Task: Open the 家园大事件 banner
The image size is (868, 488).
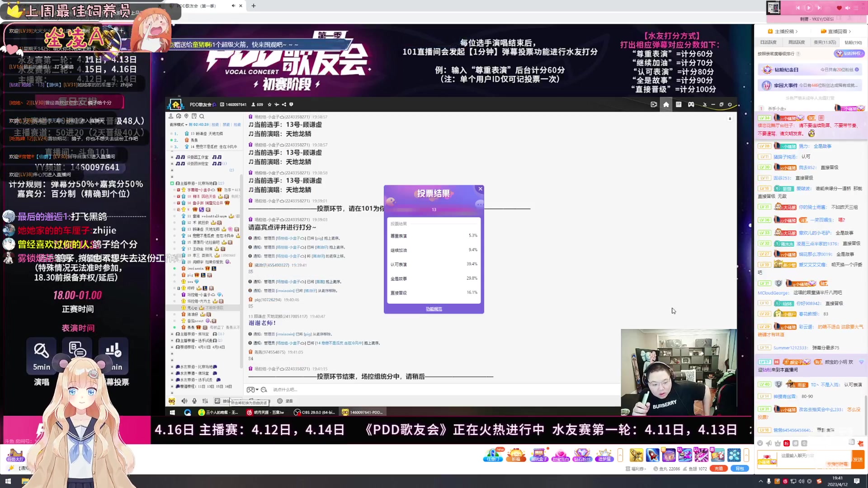Action: 810,85
